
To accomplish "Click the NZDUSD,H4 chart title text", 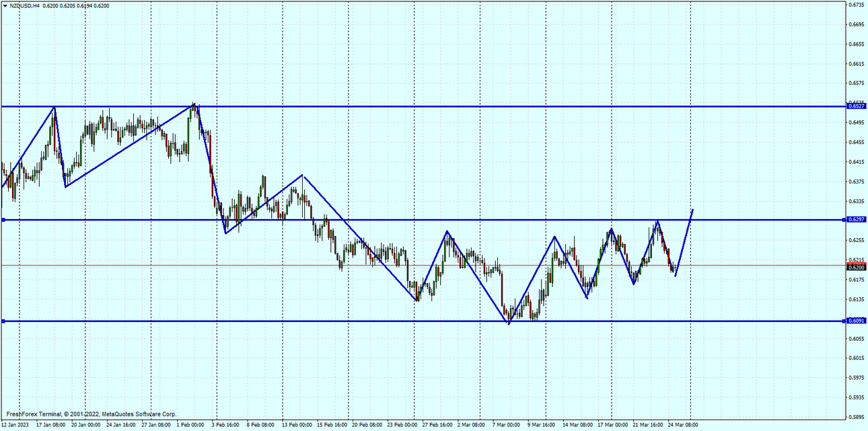I will tap(24, 5).
